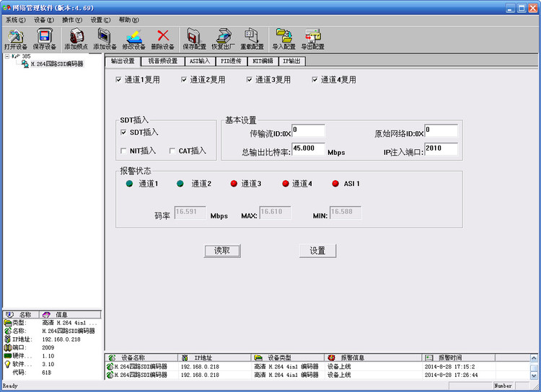Uncheck the 通道1复用 checkbox
The width and height of the screenshot is (541, 392).
[119, 80]
